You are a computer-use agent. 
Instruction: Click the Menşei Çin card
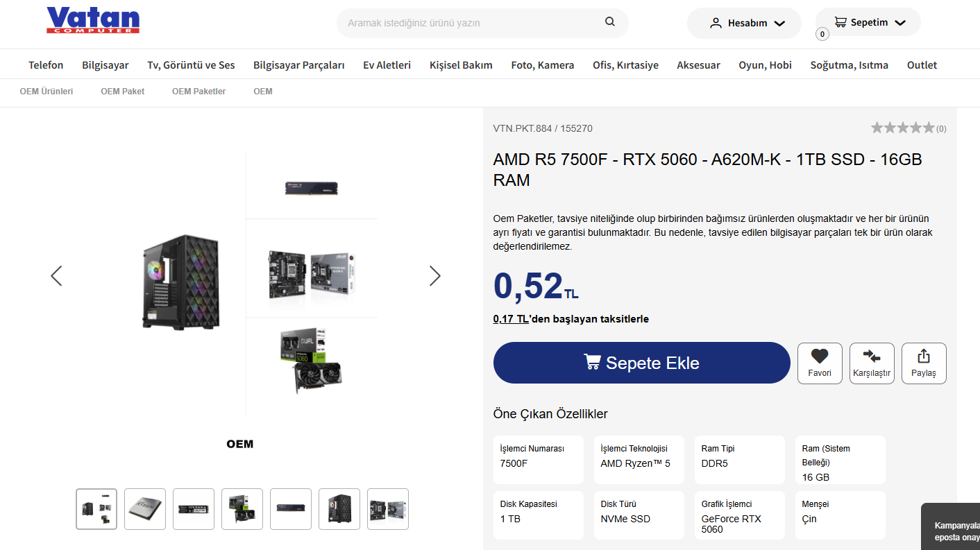[840, 515]
